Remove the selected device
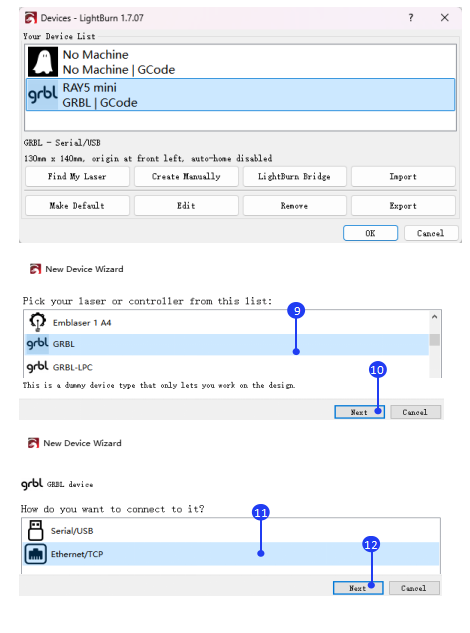470x633 pixels. point(294,205)
